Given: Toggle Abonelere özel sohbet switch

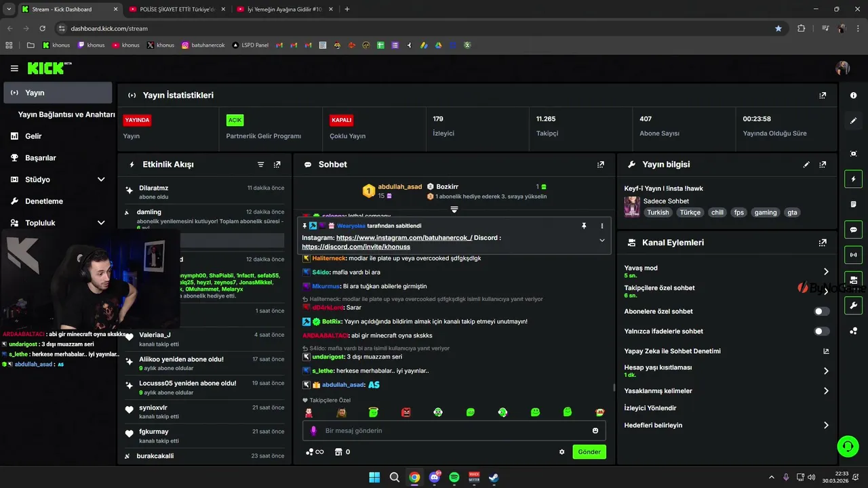Looking at the screenshot, I should click(821, 312).
